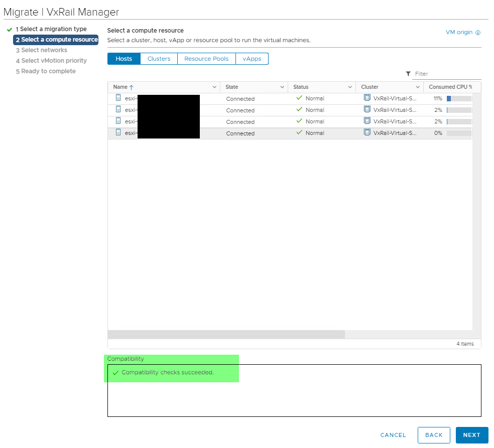Viewport: 494px width, 448px height.
Task: Click the Connected cell in the 11% row
Action: [x=240, y=99]
